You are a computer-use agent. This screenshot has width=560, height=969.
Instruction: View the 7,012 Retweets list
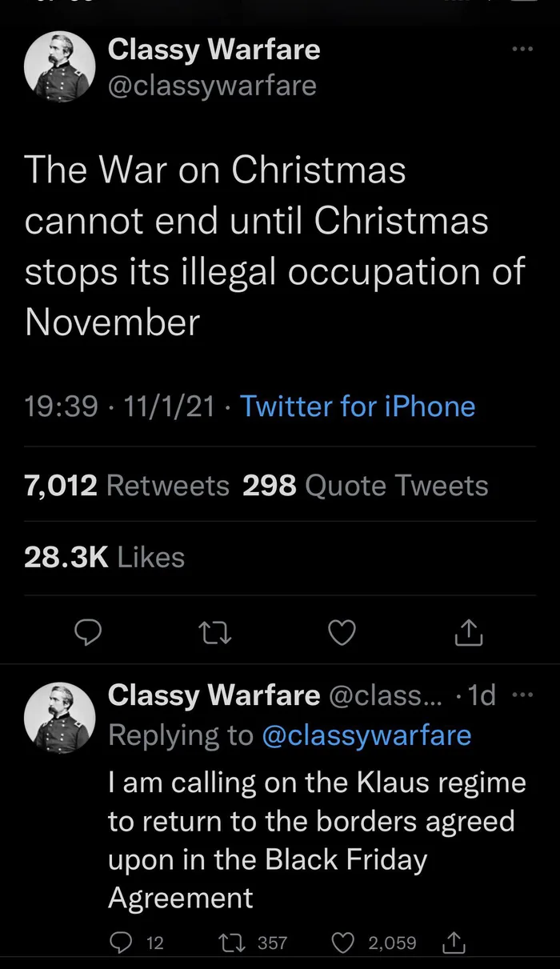coord(126,485)
